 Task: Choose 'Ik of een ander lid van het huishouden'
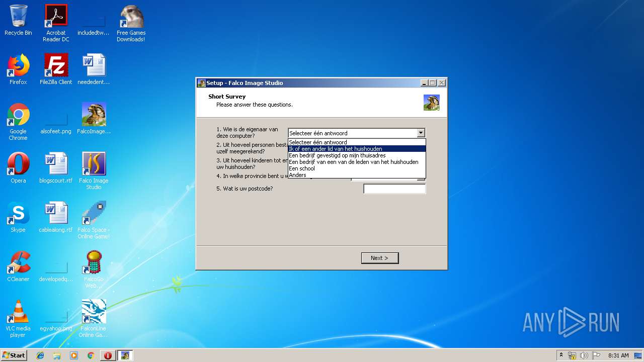coord(357,149)
